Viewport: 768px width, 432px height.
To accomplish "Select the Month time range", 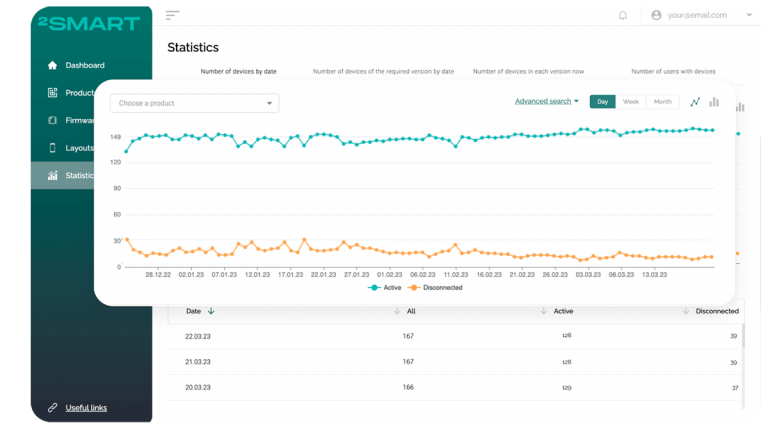I will (x=662, y=102).
